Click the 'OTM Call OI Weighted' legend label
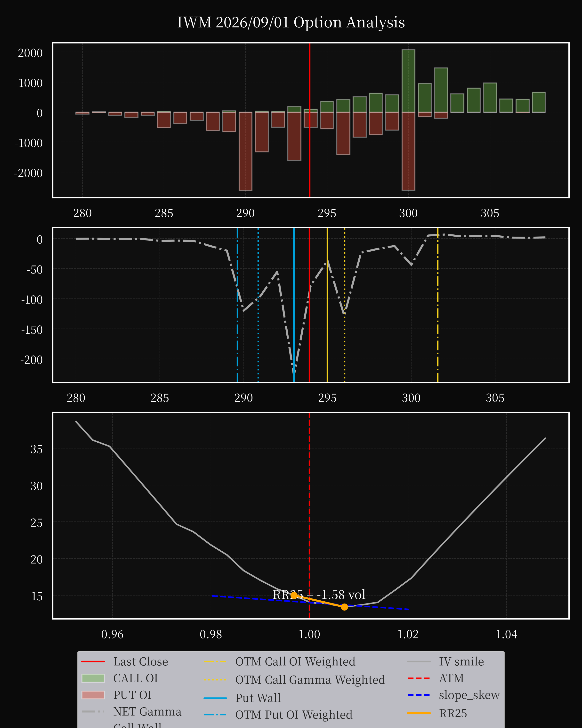This screenshot has height=728, width=582. click(x=295, y=662)
